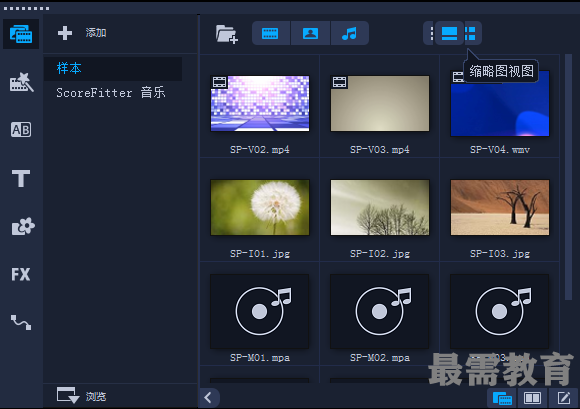
Task: Show library and options panel split view
Action: pyautogui.click(x=532, y=398)
